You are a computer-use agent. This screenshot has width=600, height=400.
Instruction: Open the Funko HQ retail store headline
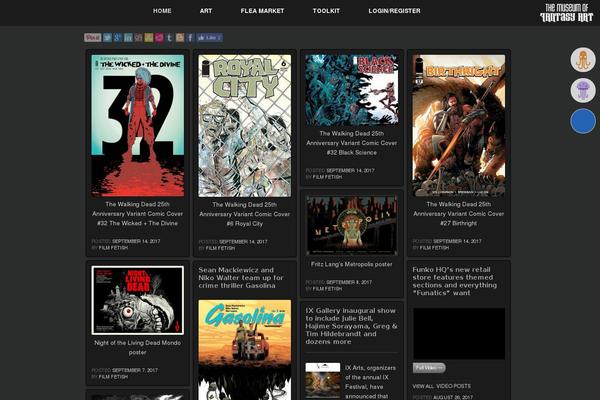click(x=455, y=281)
